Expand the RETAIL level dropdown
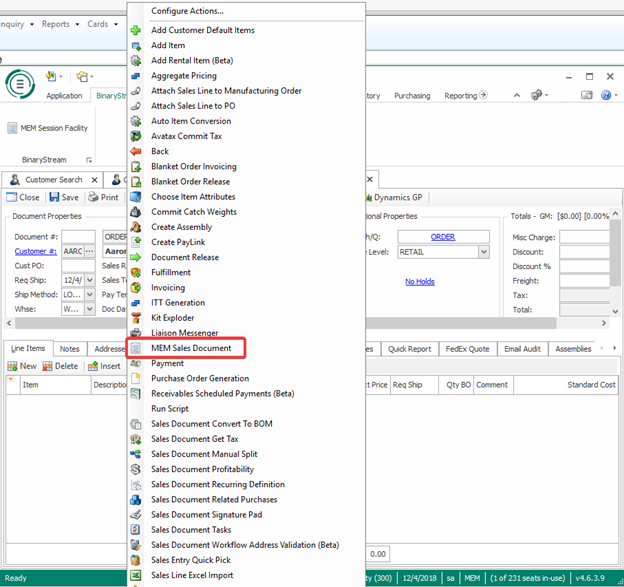This screenshot has width=624, height=587. coord(484,252)
